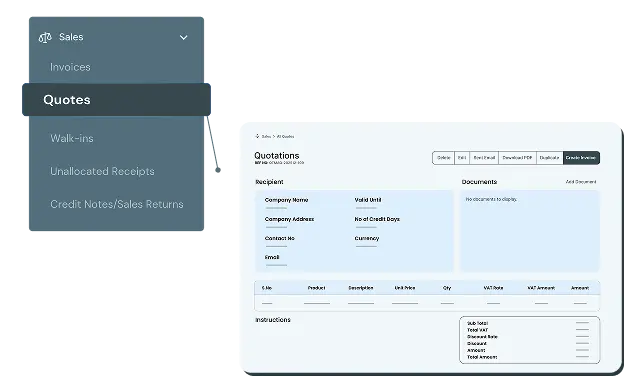Click the Create Invoice button
The width and height of the screenshot is (624, 376).
click(581, 158)
